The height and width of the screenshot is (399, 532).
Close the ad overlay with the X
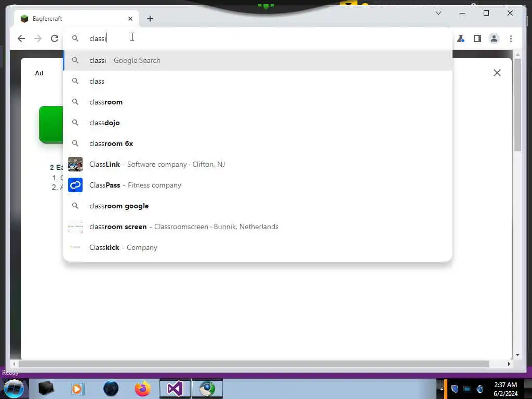(x=497, y=73)
